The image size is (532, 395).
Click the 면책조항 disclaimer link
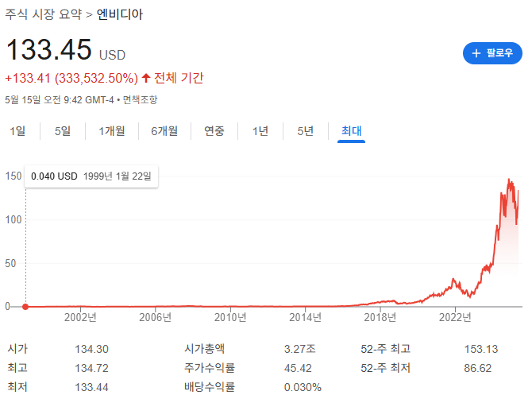[140, 99]
